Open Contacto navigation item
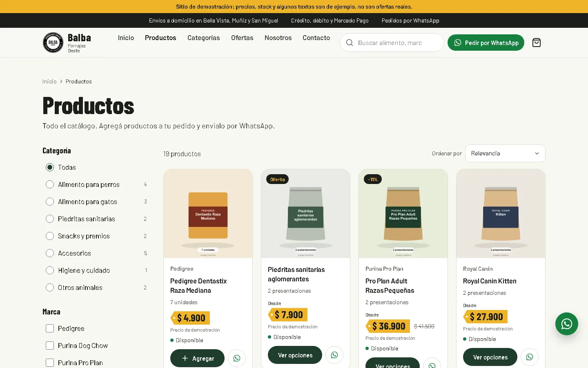The image size is (588, 368). point(316,38)
